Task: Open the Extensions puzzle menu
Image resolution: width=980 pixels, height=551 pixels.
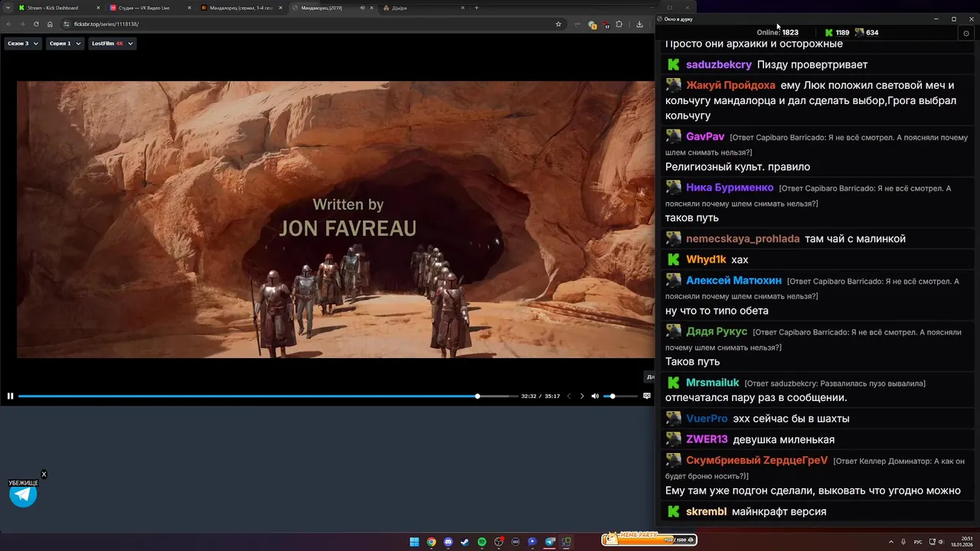Action: [x=619, y=24]
